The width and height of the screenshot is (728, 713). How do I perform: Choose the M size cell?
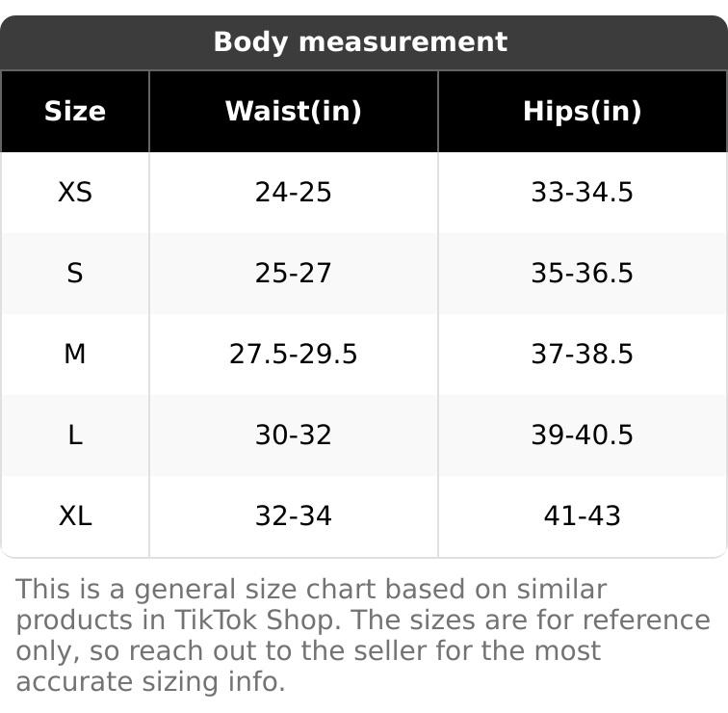tap(75, 355)
